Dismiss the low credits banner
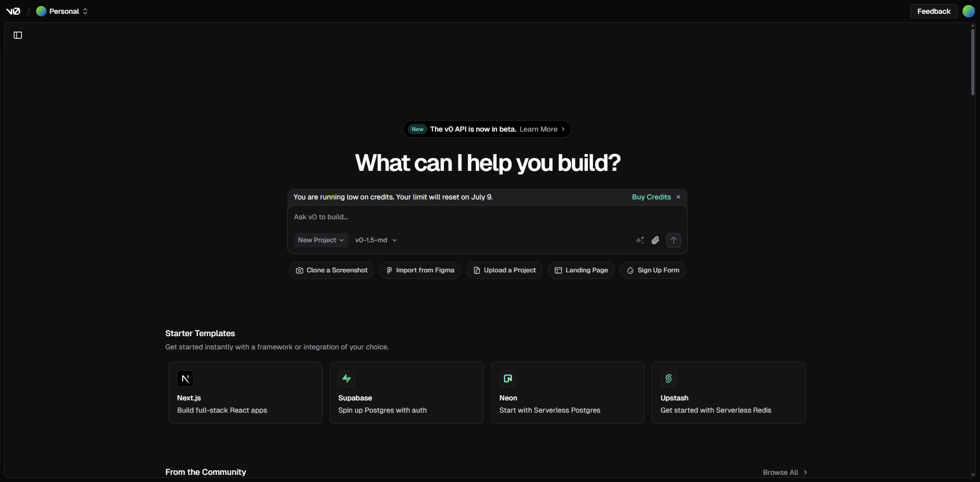Screen dimensions: 980x482 pos(678,197)
